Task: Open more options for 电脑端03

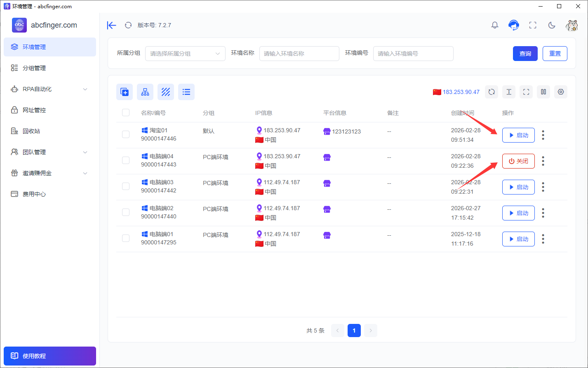Action: click(543, 187)
